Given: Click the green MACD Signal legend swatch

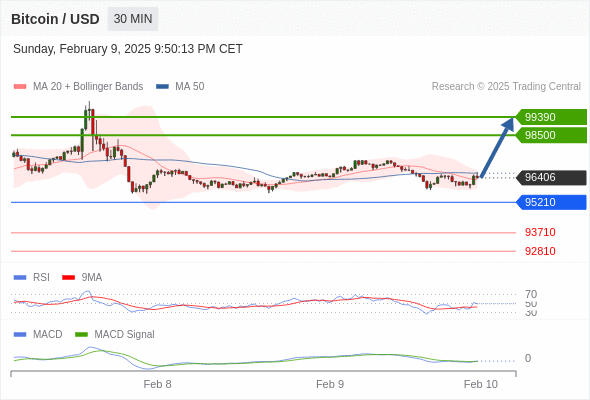Looking at the screenshot, I should tap(81, 335).
